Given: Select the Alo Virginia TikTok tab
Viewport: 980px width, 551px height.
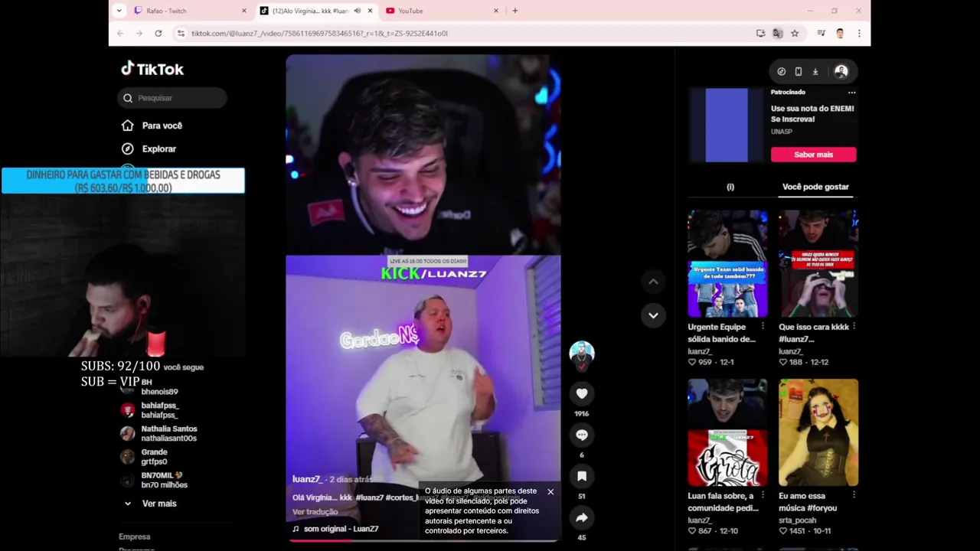Looking at the screenshot, I should [x=315, y=11].
